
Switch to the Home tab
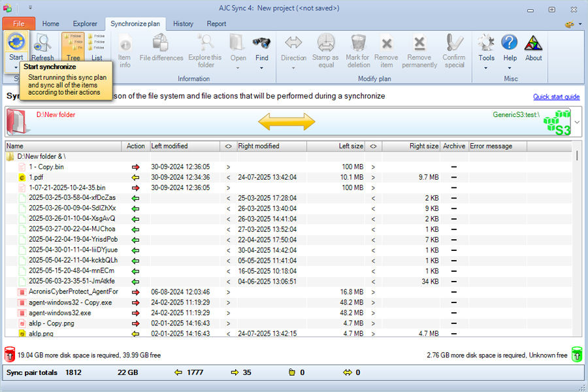click(50, 24)
